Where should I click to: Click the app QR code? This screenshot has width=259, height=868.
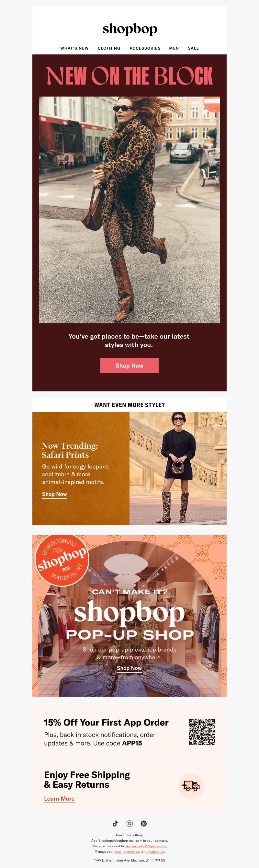[x=202, y=732]
